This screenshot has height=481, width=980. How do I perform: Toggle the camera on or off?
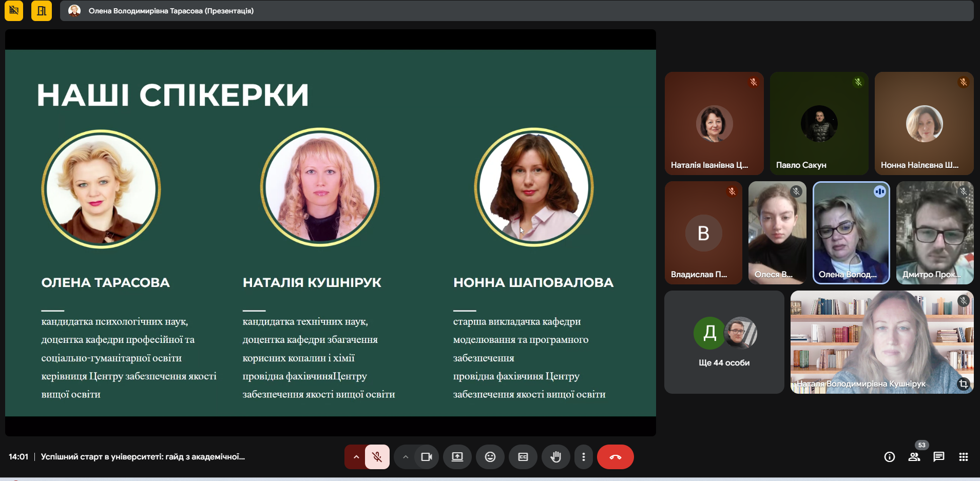point(426,457)
